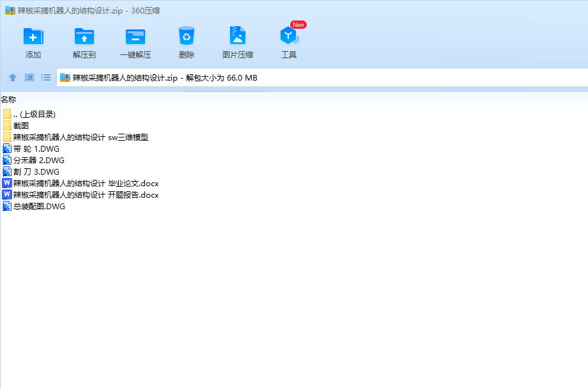The height and width of the screenshot is (389, 588).
Task: Click Word icon of 开题报告.docx
Action: [7, 194]
